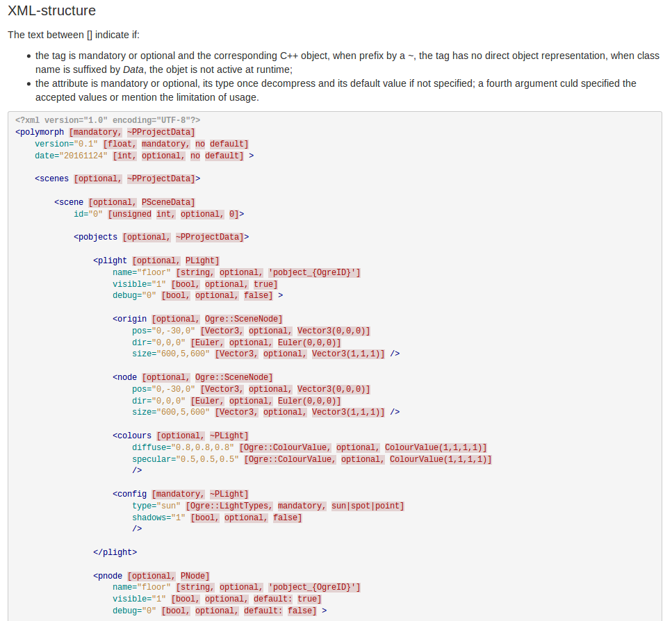
Task: Click the shadows="1" attribute
Action: coord(158,517)
